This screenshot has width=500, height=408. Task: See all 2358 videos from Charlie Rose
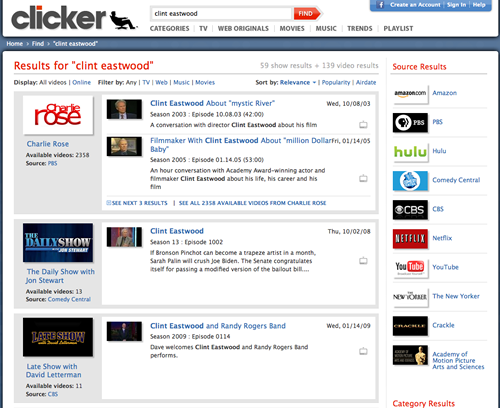pos(252,203)
